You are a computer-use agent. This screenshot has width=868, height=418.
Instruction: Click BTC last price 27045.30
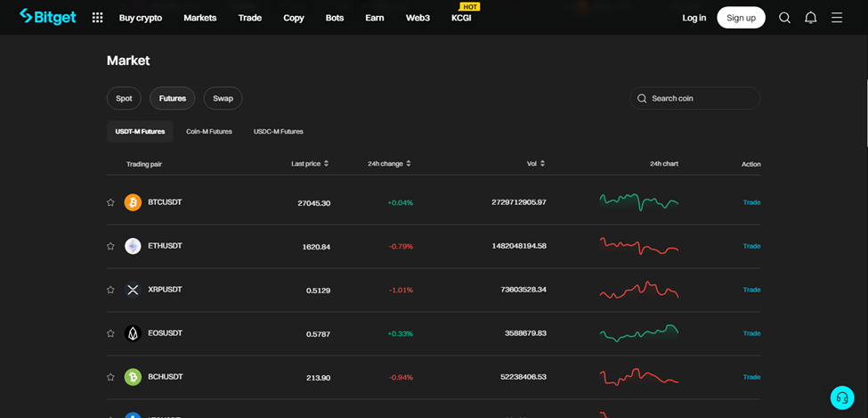click(x=314, y=203)
